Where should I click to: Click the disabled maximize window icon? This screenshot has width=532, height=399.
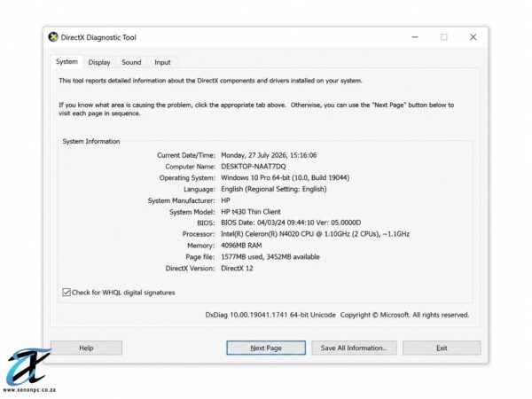click(444, 37)
